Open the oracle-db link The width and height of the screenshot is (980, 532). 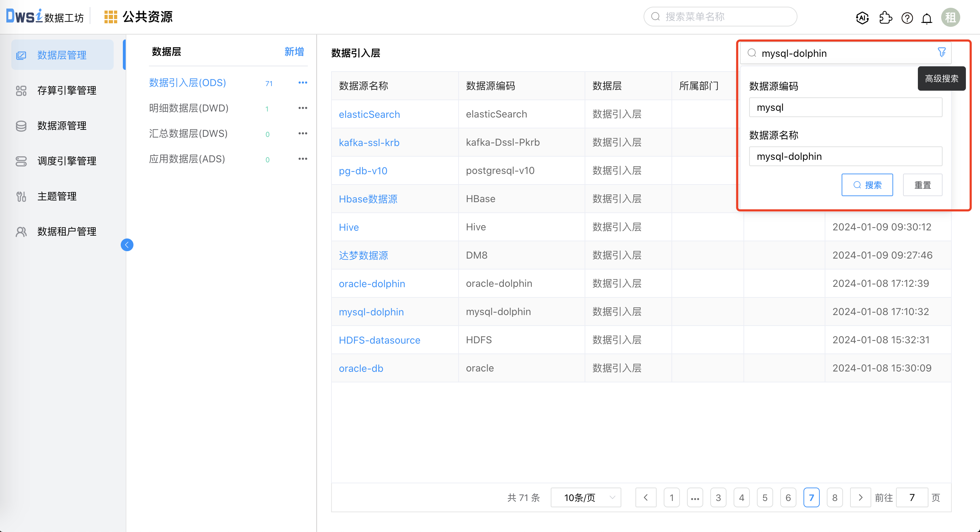click(x=361, y=368)
